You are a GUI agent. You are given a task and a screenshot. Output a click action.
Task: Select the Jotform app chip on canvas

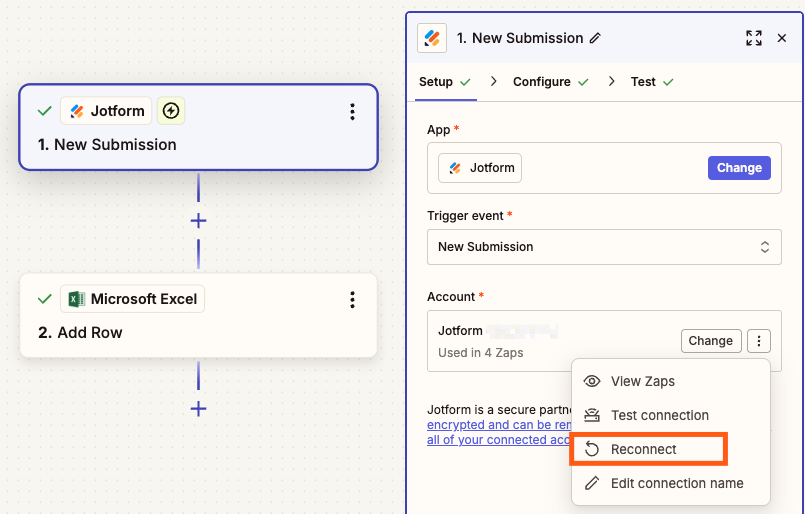click(106, 110)
